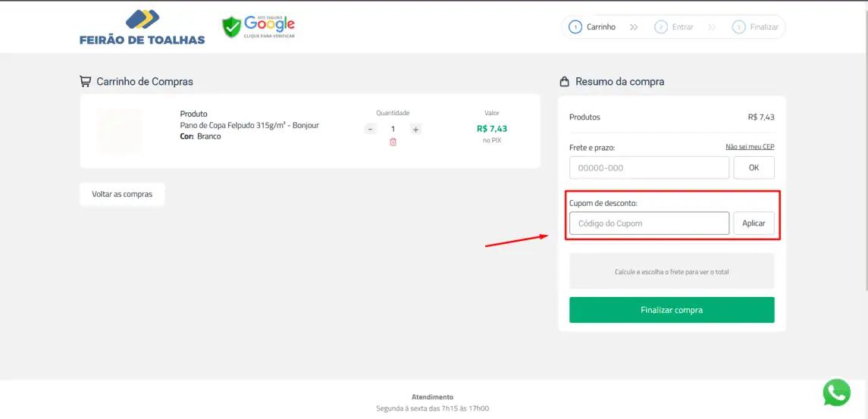This screenshot has height=419, width=868.
Task: Click the Voltar as compras button
Action: [122, 194]
